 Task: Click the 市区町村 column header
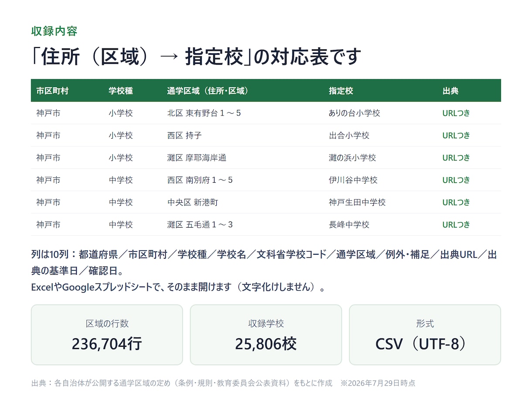coord(52,91)
